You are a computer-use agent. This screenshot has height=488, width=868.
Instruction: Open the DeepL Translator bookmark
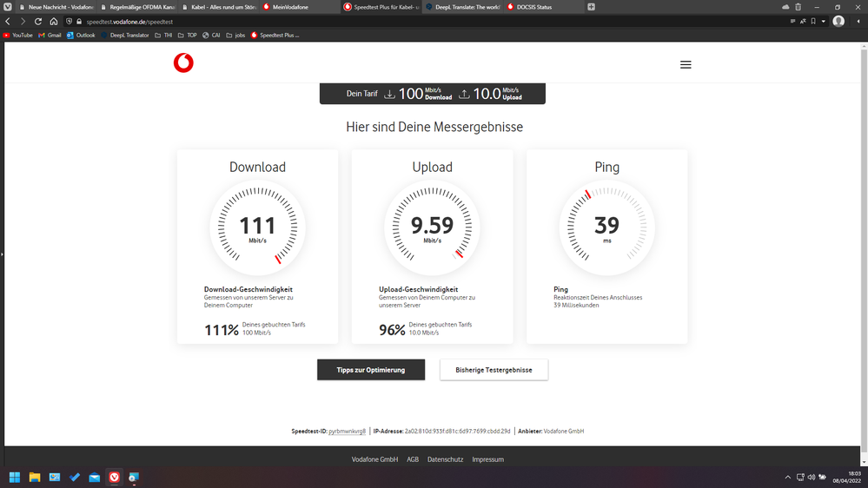pos(124,35)
